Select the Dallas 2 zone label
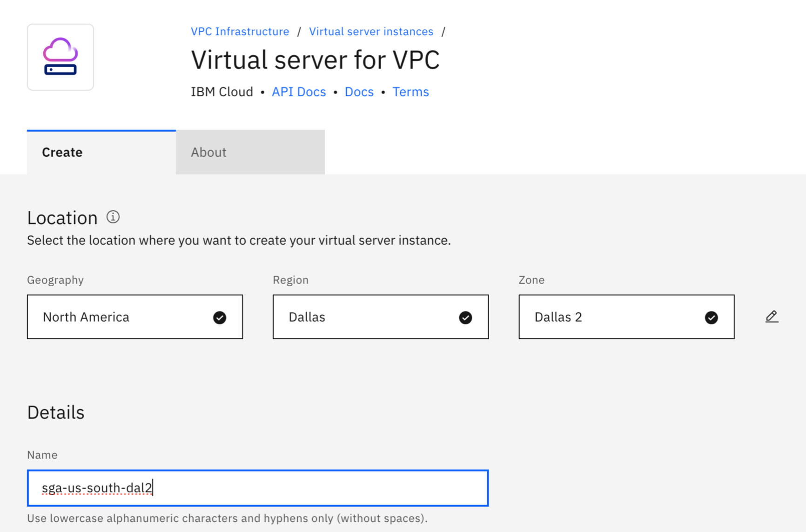 [558, 317]
